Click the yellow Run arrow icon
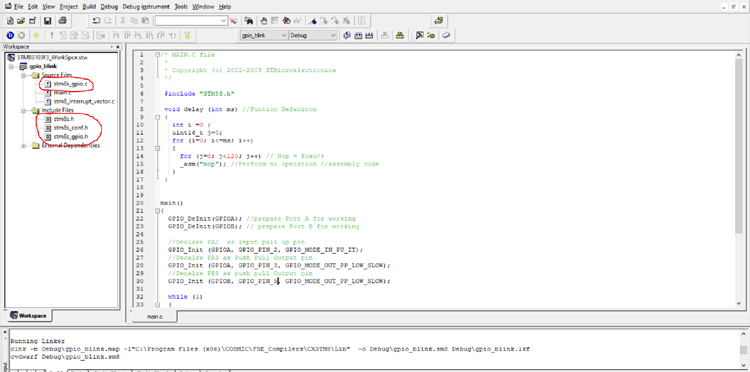This screenshot has width=750, height=372. 36,35
